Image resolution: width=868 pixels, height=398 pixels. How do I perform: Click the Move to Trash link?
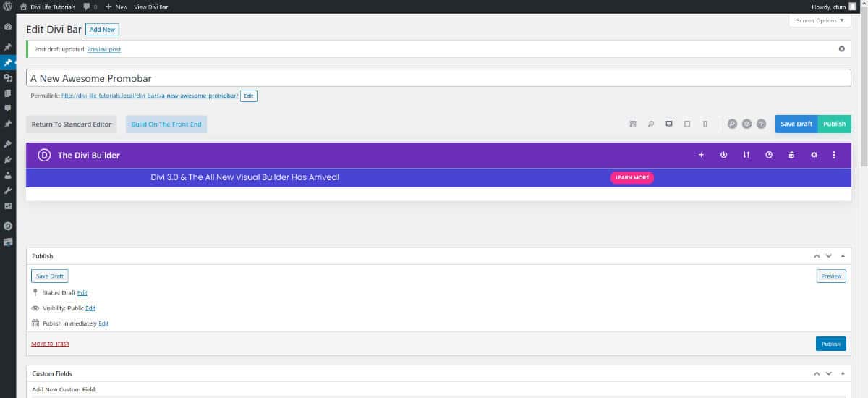point(51,344)
